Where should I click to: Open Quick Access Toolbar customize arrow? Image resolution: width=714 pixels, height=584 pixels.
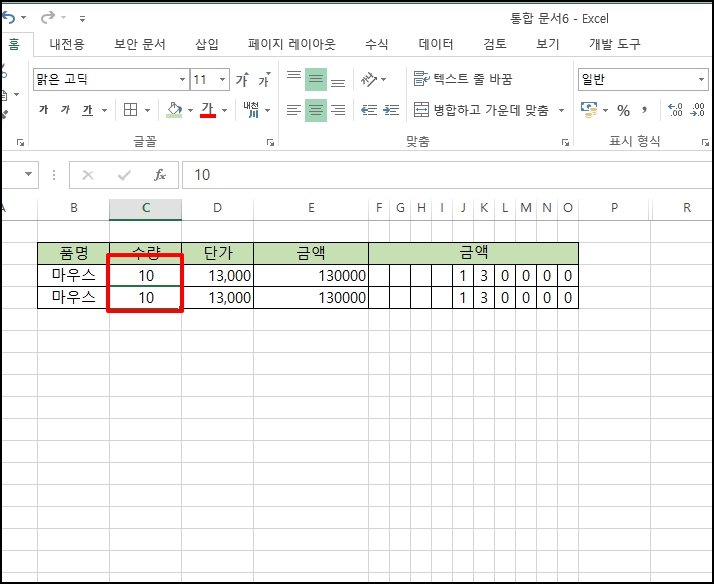pyautogui.click(x=82, y=19)
